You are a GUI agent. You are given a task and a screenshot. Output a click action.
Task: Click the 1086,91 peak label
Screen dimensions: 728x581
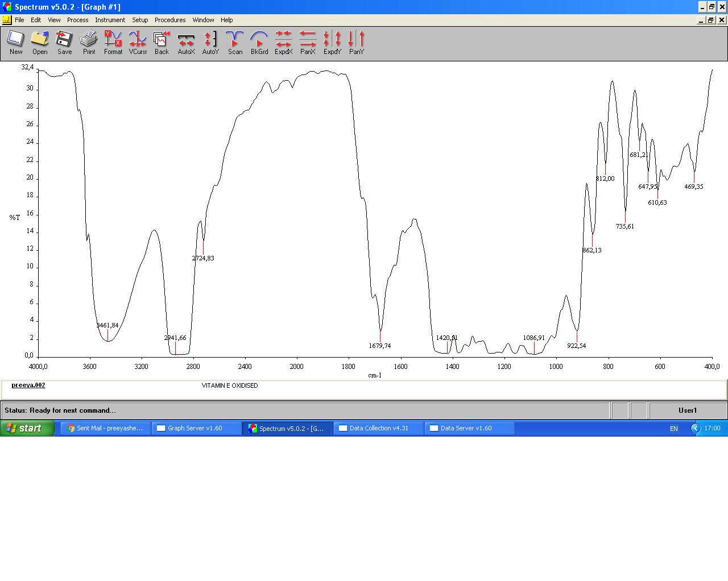point(534,338)
